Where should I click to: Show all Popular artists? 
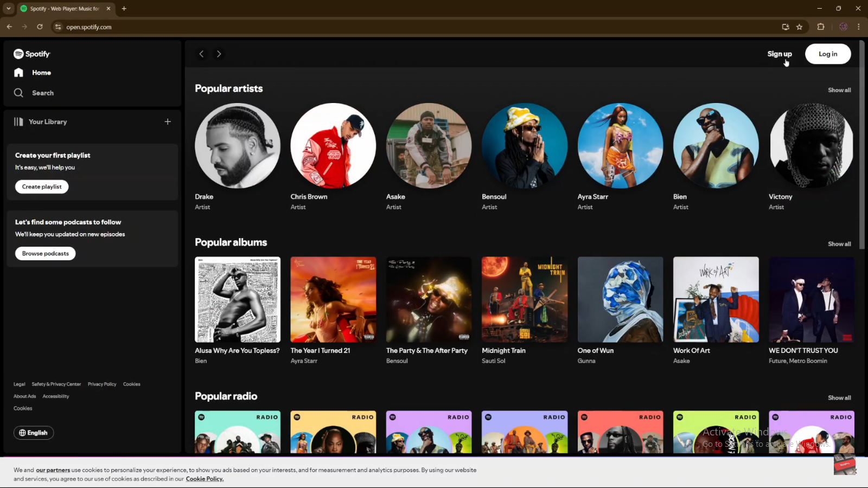pyautogui.click(x=839, y=90)
